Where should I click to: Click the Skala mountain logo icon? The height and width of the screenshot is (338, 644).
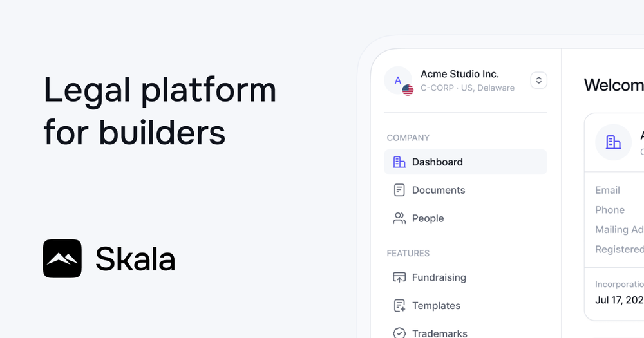(62, 258)
